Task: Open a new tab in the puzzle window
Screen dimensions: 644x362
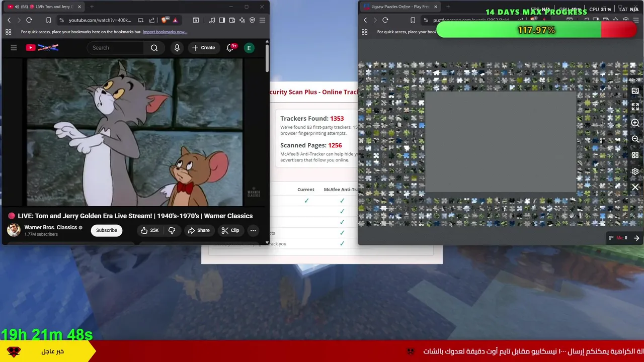Action: click(x=448, y=7)
